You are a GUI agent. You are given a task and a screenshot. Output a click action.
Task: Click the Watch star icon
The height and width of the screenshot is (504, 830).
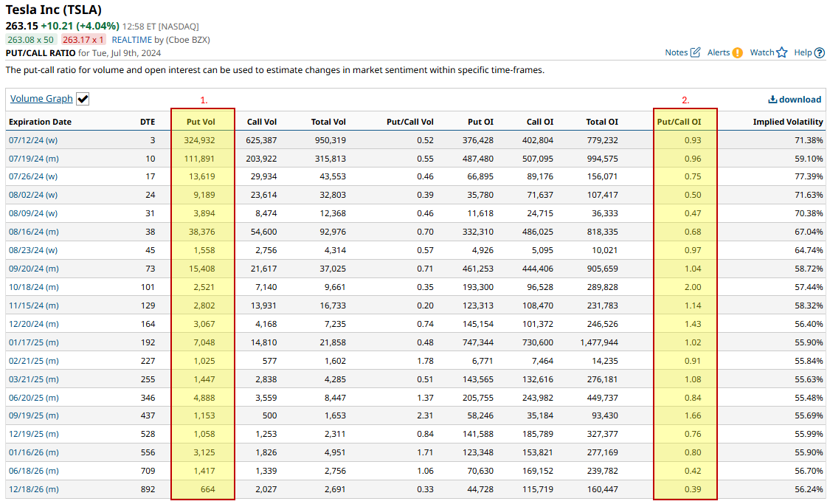782,52
